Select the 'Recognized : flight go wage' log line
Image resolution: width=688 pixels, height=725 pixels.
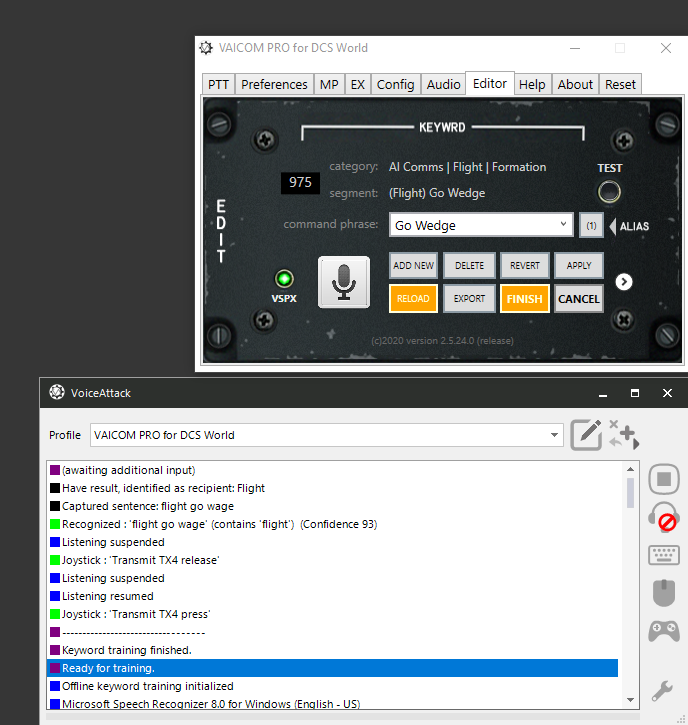point(332,524)
